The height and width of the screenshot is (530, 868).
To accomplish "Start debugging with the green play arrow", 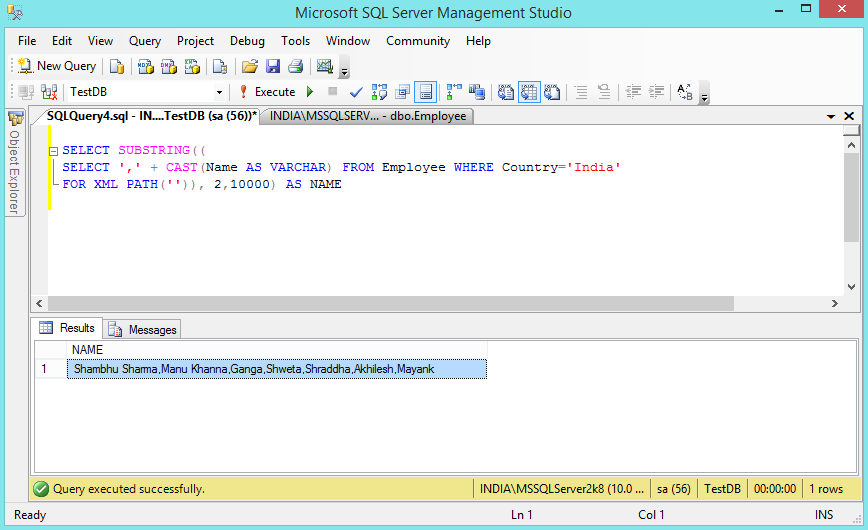I will 310,92.
